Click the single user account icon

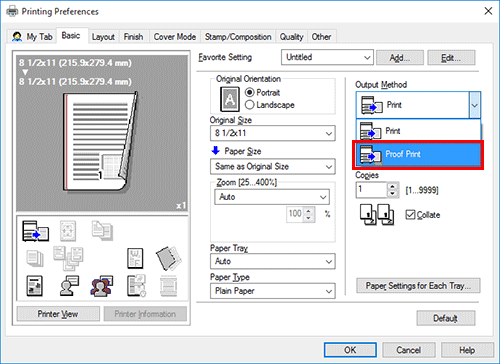(x=69, y=286)
